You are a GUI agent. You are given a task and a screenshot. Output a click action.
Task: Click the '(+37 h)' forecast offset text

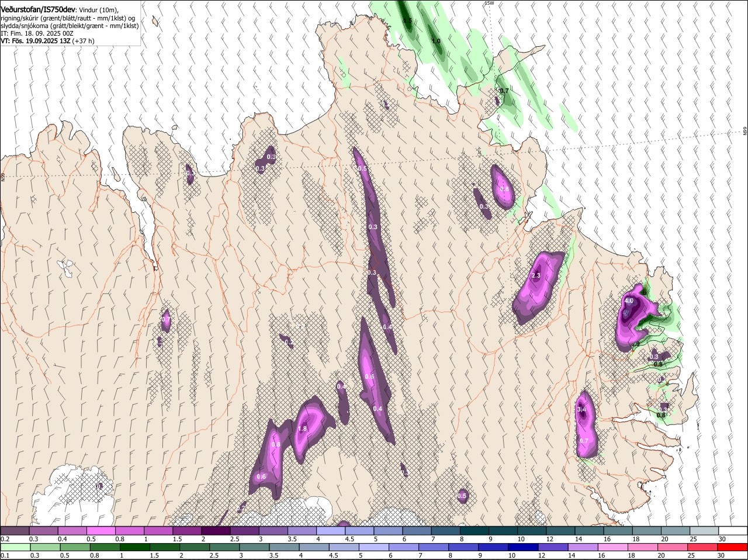pyautogui.click(x=84, y=41)
